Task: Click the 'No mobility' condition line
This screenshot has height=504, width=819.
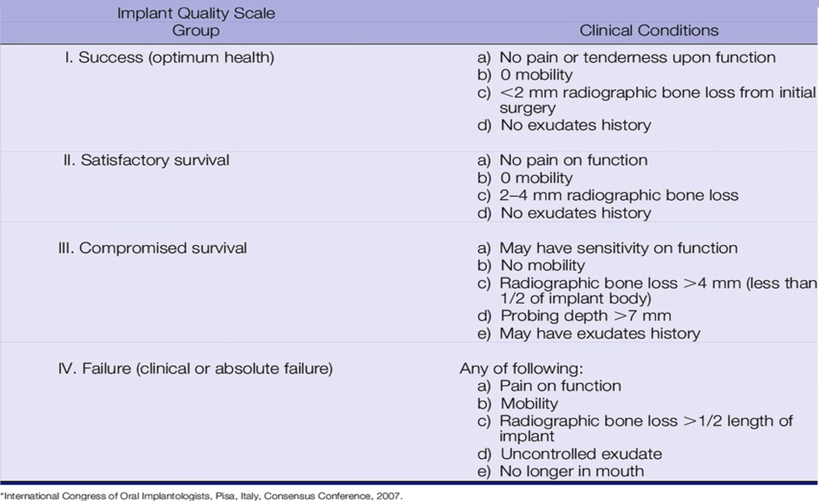Action: [542, 265]
